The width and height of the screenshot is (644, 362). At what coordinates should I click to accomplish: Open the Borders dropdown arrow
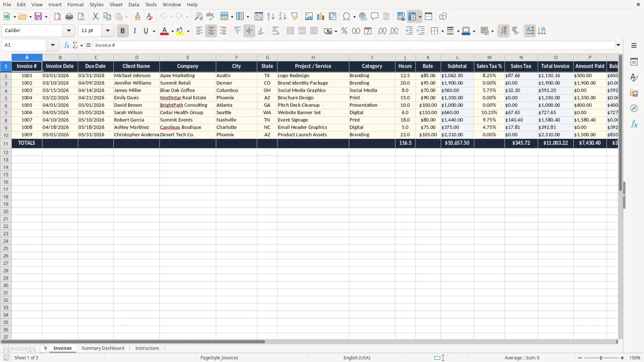(x=443, y=31)
